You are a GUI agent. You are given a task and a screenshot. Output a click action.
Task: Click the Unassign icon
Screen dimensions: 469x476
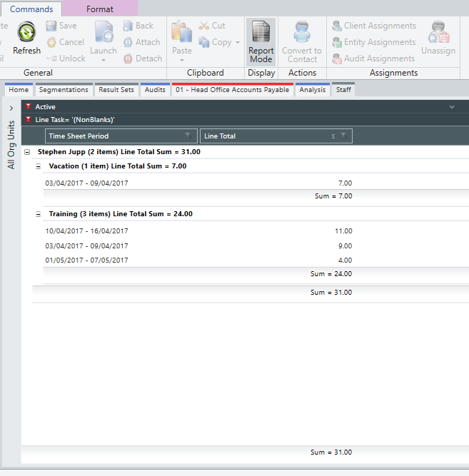[438, 32]
